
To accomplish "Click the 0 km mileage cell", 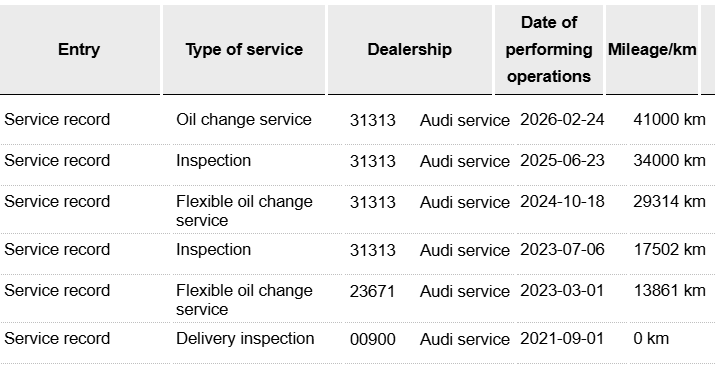I will click(x=651, y=339).
